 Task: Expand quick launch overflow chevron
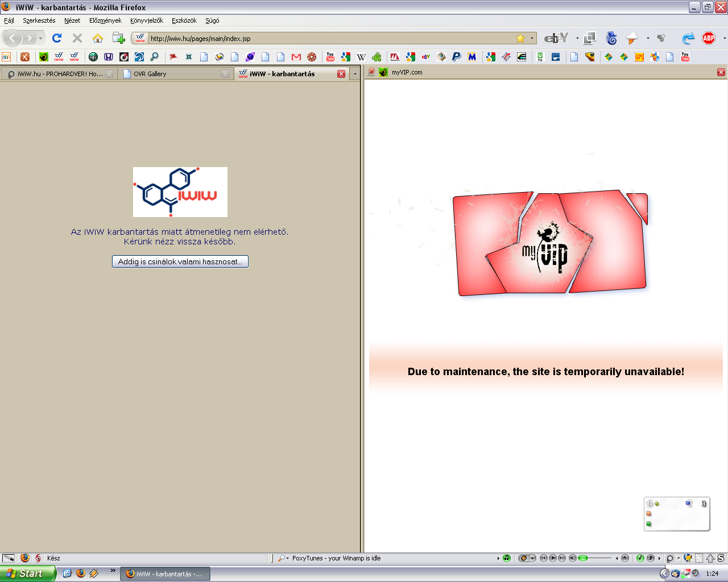113,571
